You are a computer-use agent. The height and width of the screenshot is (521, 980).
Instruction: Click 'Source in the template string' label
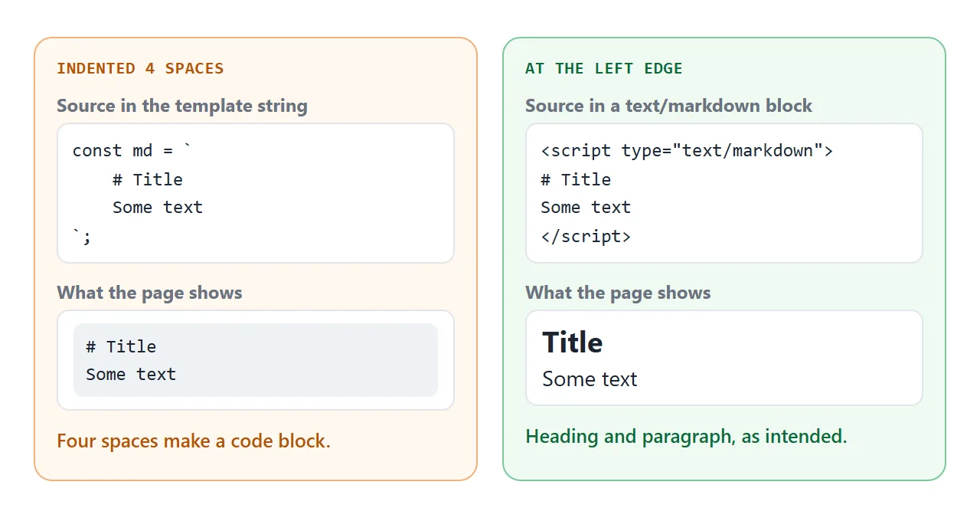[x=182, y=106]
